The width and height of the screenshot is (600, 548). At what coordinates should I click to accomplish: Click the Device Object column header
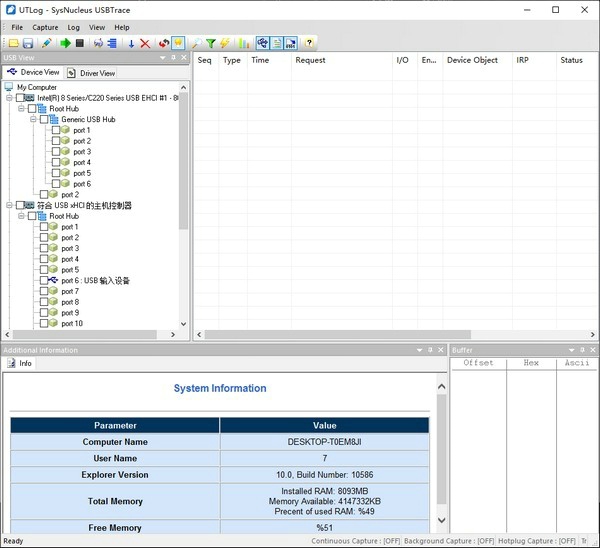tap(472, 60)
